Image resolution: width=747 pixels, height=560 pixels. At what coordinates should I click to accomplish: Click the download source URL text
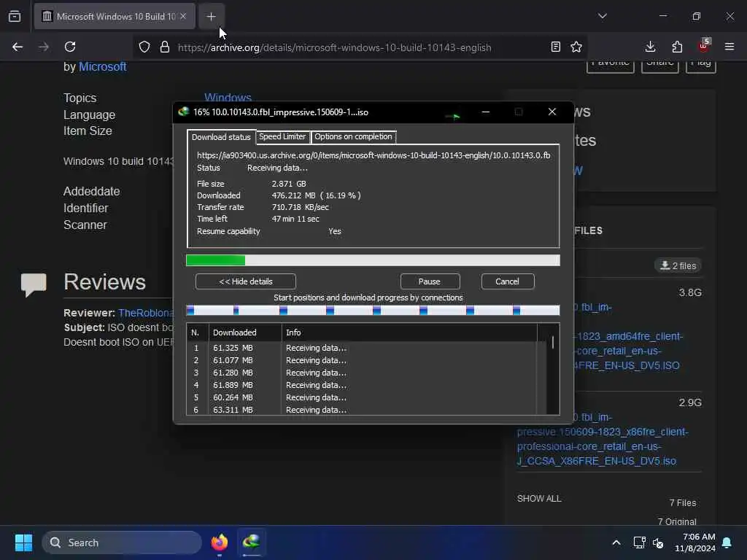click(x=373, y=155)
